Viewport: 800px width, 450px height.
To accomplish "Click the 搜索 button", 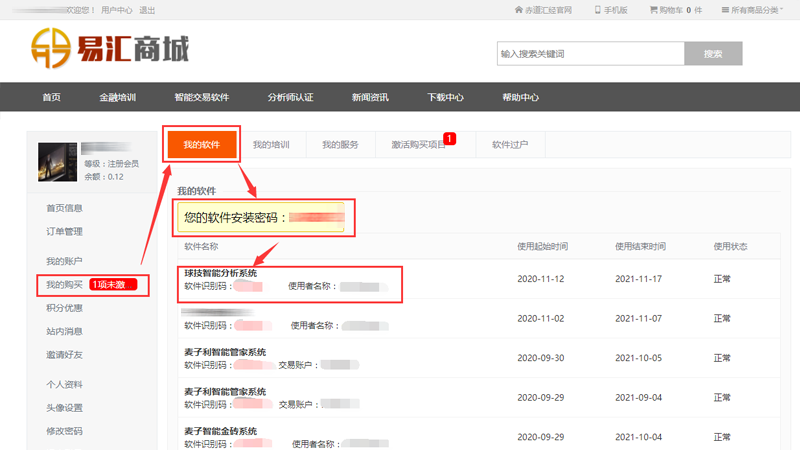I will (713, 54).
